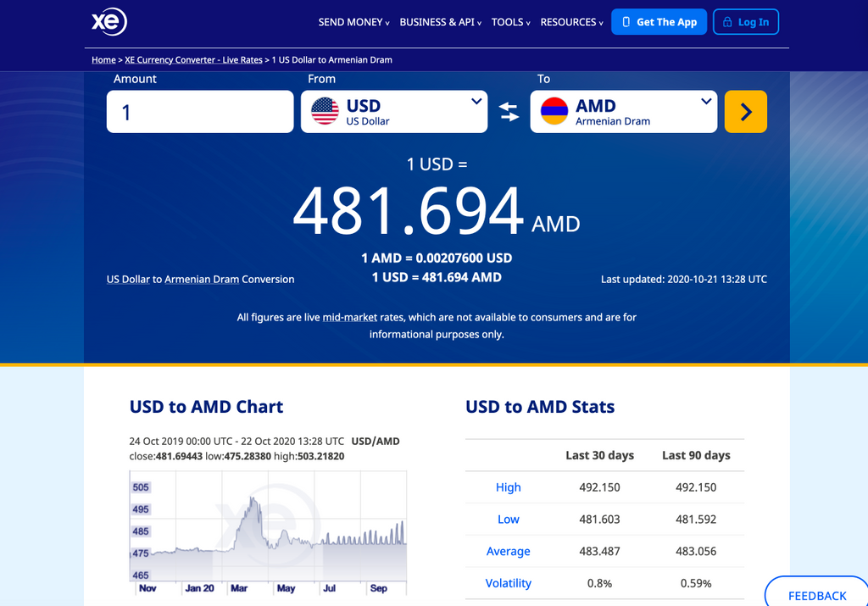Click the 483.487 average value
Screen dimensions: 868x606
click(599, 551)
